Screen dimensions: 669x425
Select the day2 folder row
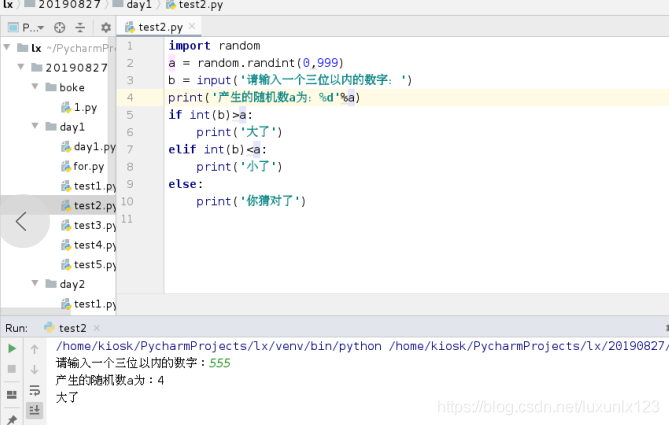click(65, 284)
